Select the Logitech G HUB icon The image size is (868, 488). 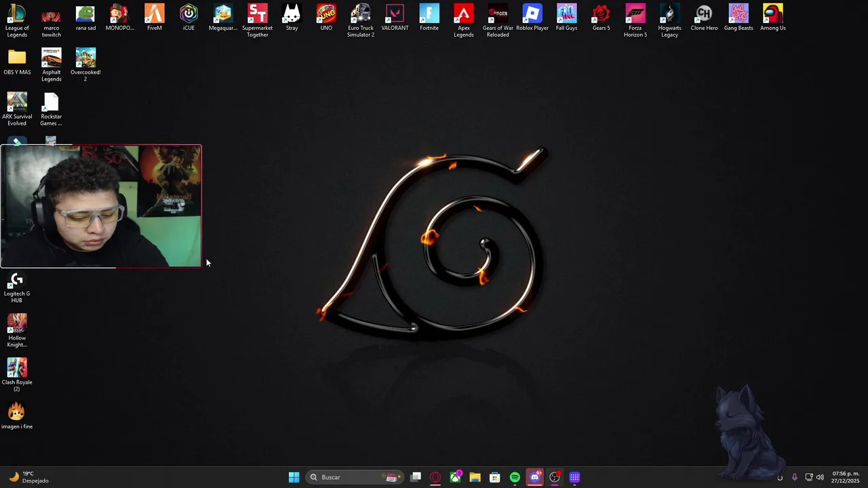pyautogui.click(x=17, y=287)
